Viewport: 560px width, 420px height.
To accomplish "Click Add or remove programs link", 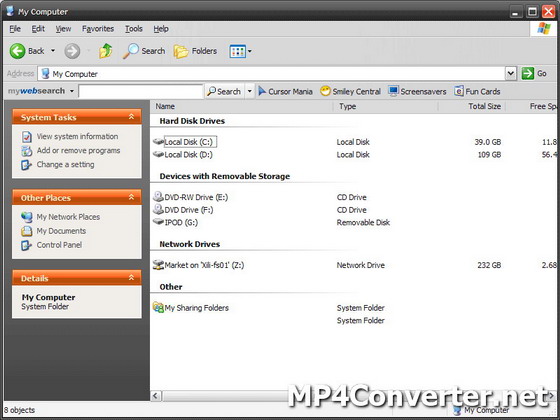I will click(78, 150).
